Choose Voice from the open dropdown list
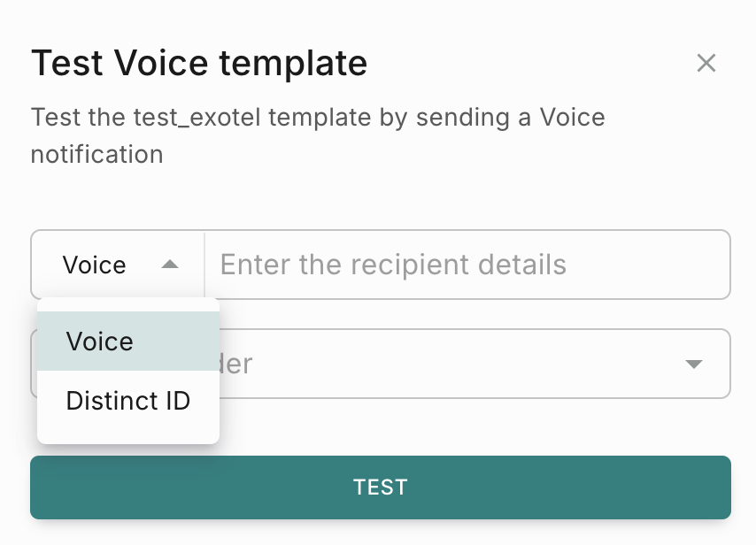 pyautogui.click(x=100, y=342)
